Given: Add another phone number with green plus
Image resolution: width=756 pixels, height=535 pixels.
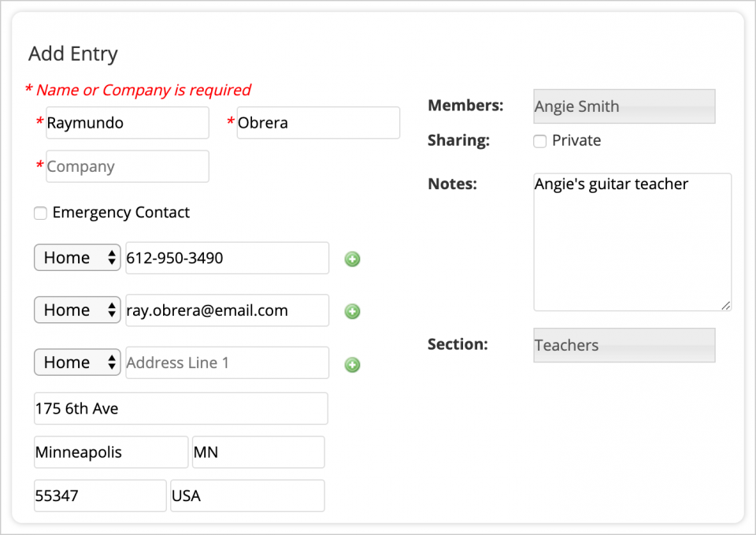Looking at the screenshot, I should coord(353,259).
